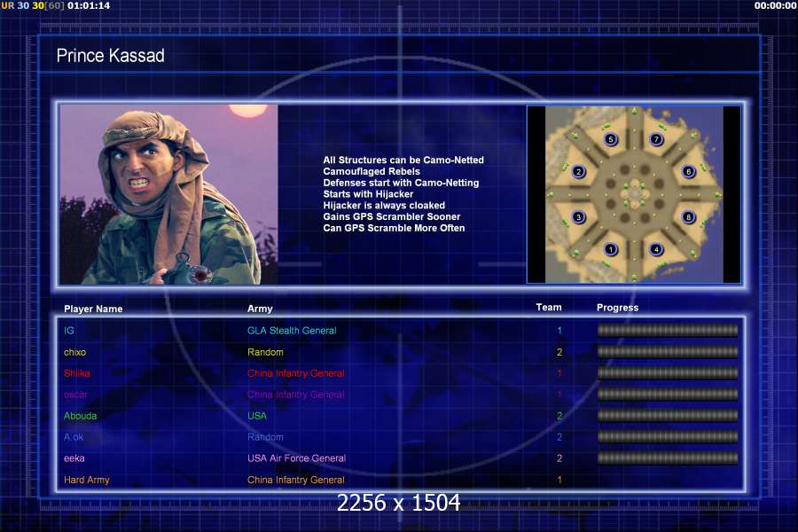Screen dimensions: 798x532
Task: Click the 00:00:00 clock at top right
Action: tap(775, 5)
